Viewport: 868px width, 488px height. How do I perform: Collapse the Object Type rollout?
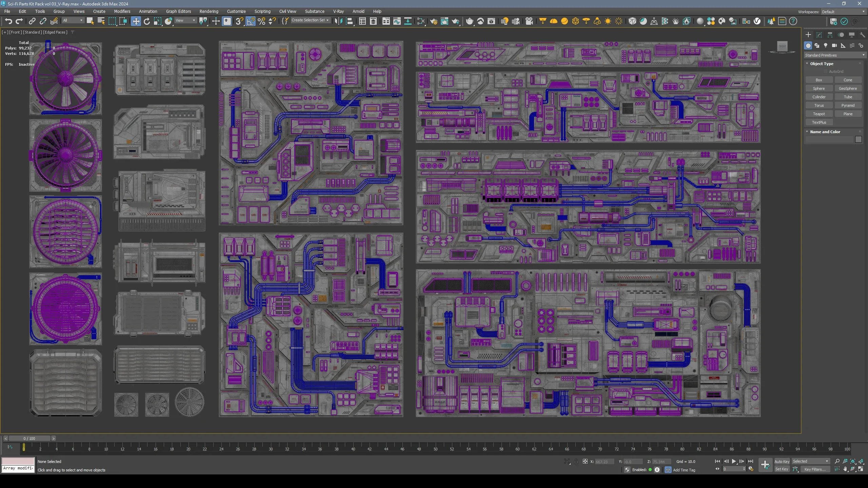(822, 64)
